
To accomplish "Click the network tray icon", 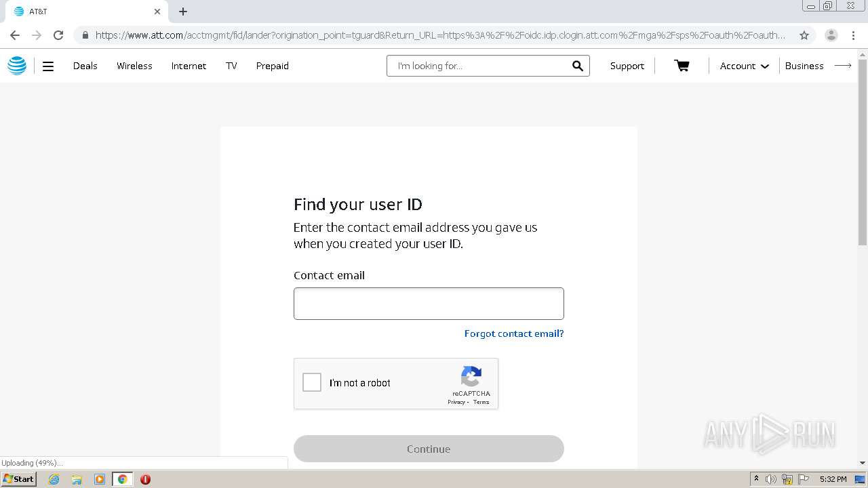I will [787, 479].
